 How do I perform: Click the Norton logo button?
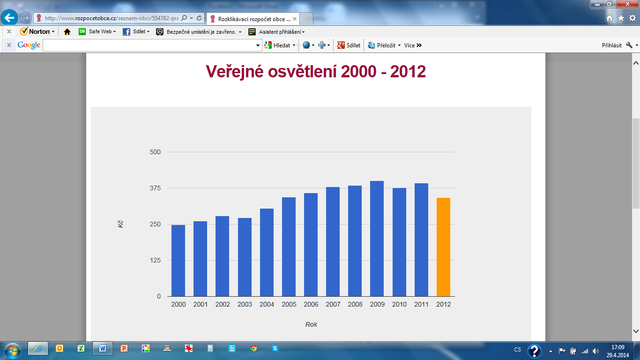[x=35, y=31]
